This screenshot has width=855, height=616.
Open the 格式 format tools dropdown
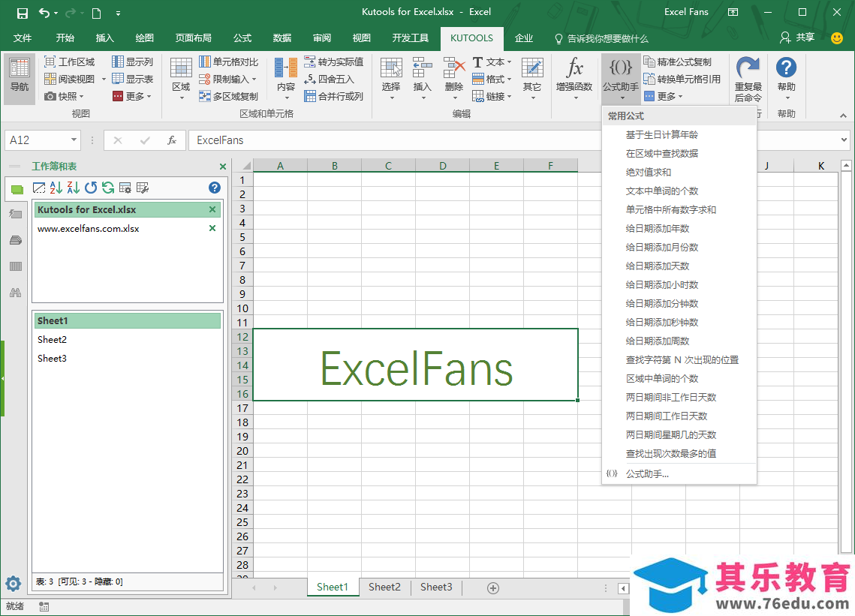tap(492, 79)
